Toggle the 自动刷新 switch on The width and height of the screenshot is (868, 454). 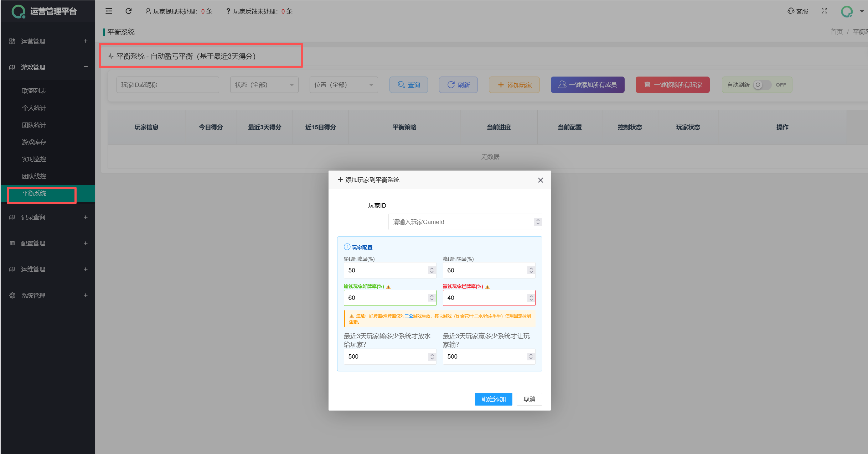coord(762,85)
